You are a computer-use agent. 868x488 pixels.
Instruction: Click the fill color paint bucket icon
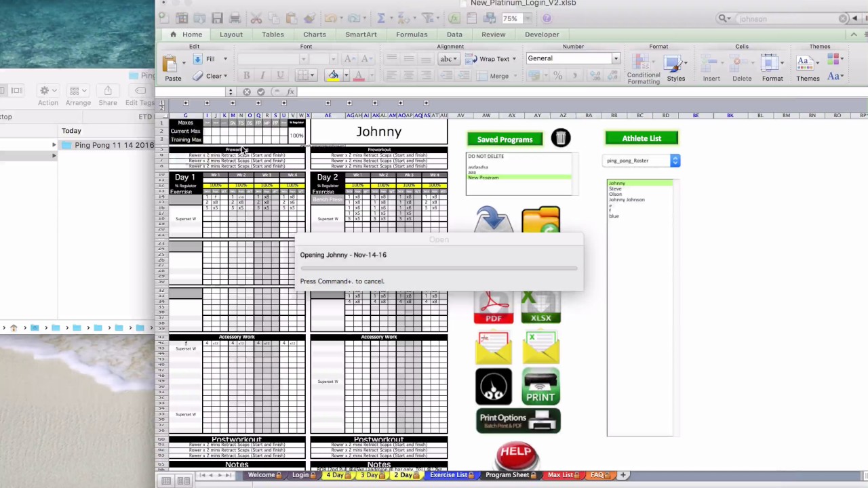tap(333, 75)
